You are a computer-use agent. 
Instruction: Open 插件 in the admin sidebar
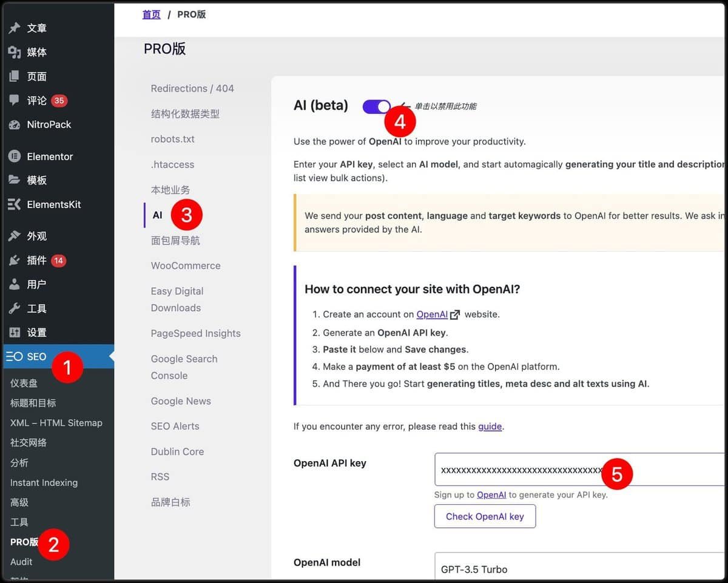tap(37, 260)
